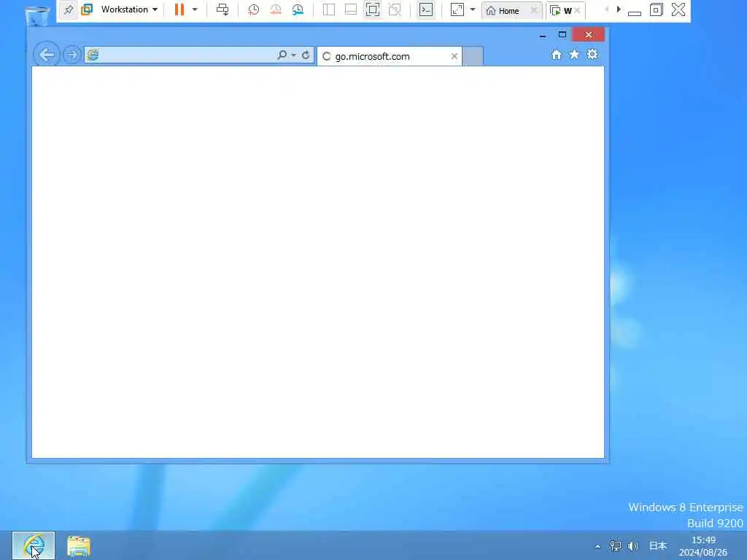
Task: Click the network status tray icon
Action: [616, 546]
